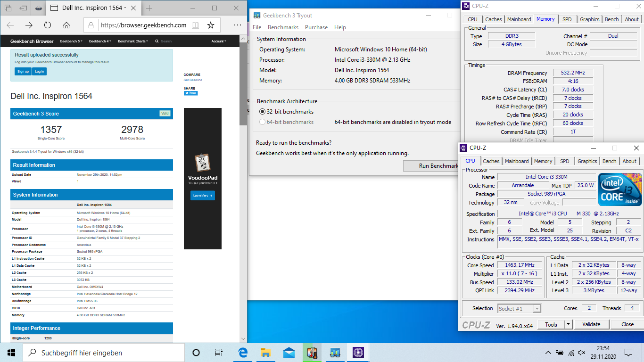Viewport: 644px width, 362px height.
Task: Open About tab in upper CPU-Z
Action: tap(632, 19)
